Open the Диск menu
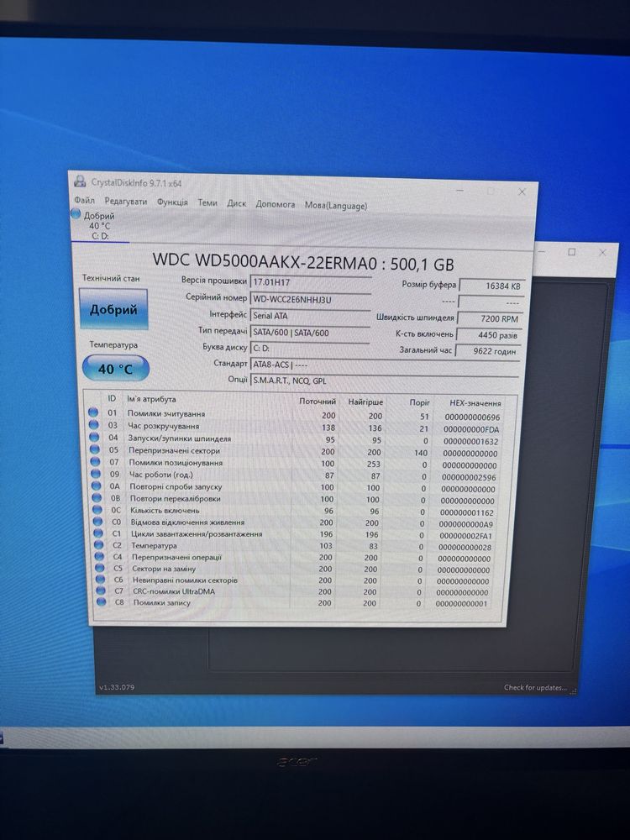The height and width of the screenshot is (840, 630). tap(236, 203)
